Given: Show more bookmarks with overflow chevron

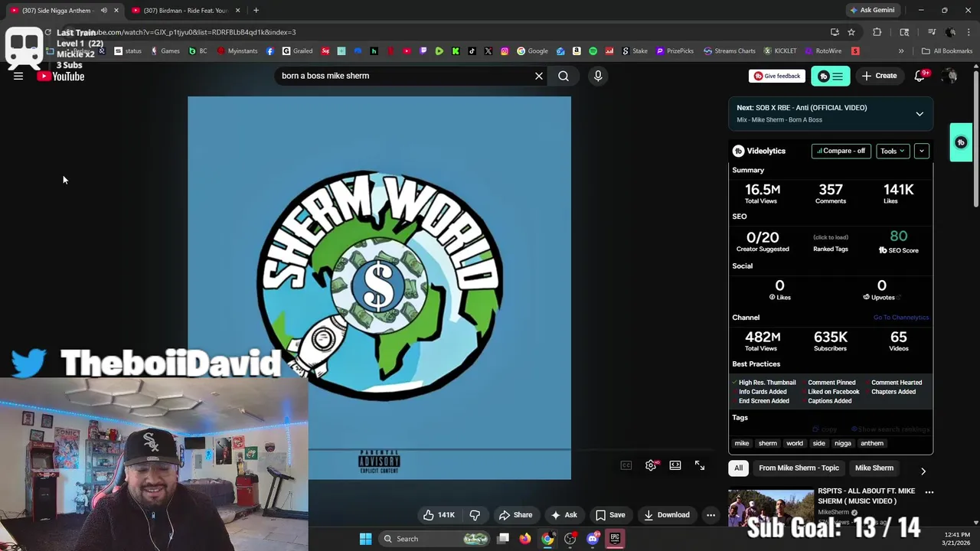Looking at the screenshot, I should tap(901, 51).
